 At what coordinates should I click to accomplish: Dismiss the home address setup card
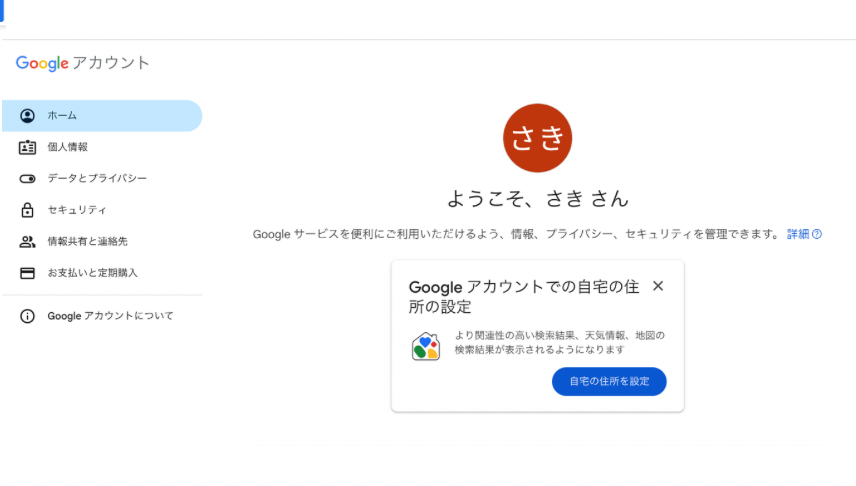(658, 286)
